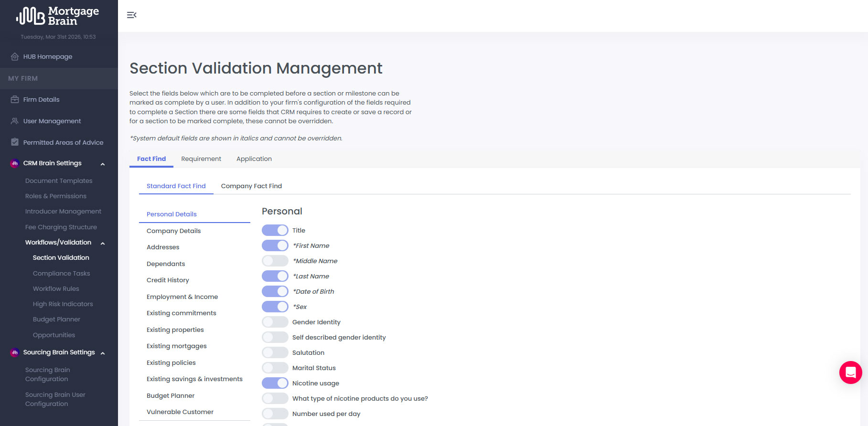
Task: Collapse the sidebar menu icon
Action: [132, 15]
